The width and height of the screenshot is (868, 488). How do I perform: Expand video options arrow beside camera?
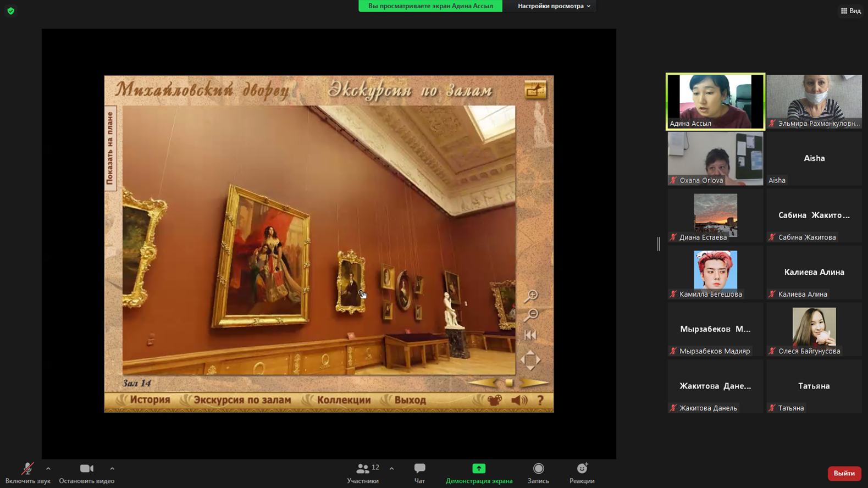tap(112, 469)
